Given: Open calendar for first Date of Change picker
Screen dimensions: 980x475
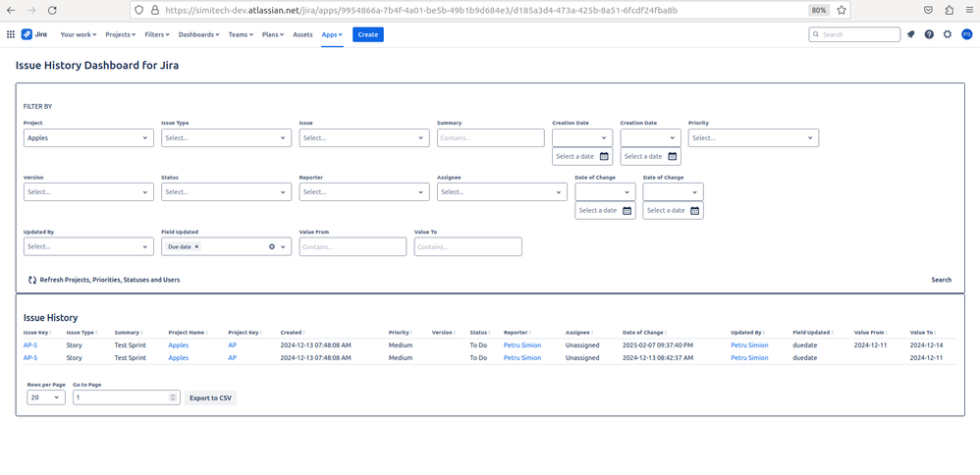Looking at the screenshot, I should (x=626, y=211).
